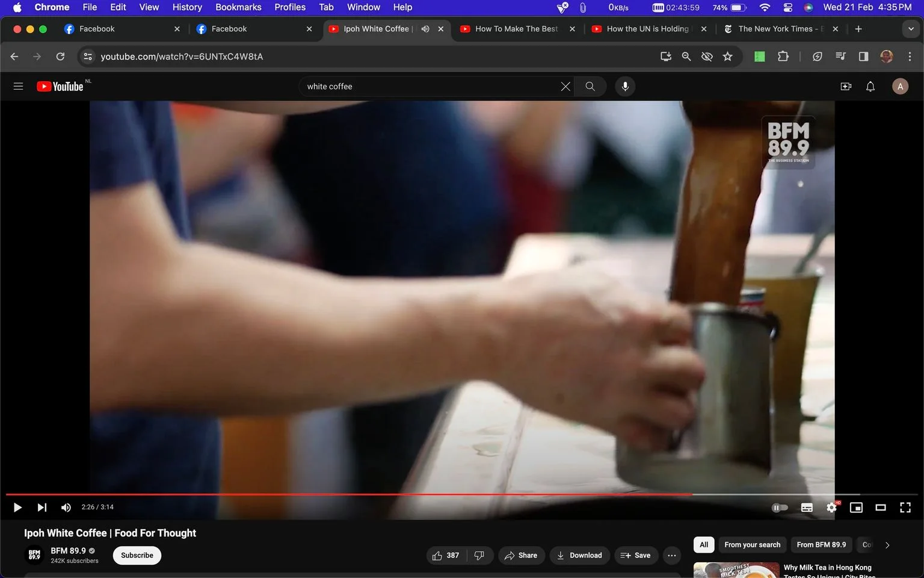Switch to theater mode
Viewport: 924px width, 578px height.
click(880, 508)
